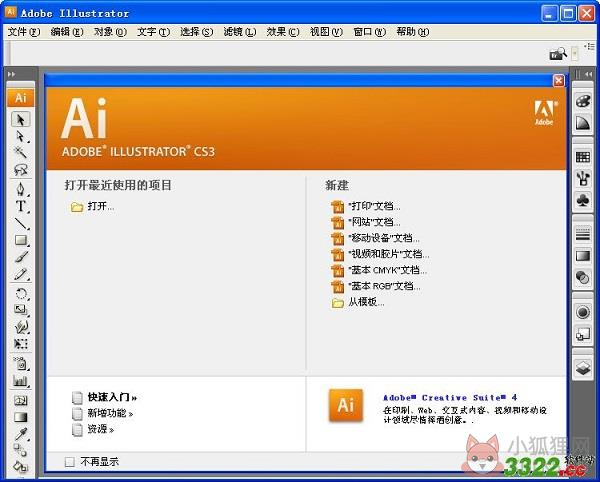
Task: Select the Blend tool
Action: [x=21, y=450]
